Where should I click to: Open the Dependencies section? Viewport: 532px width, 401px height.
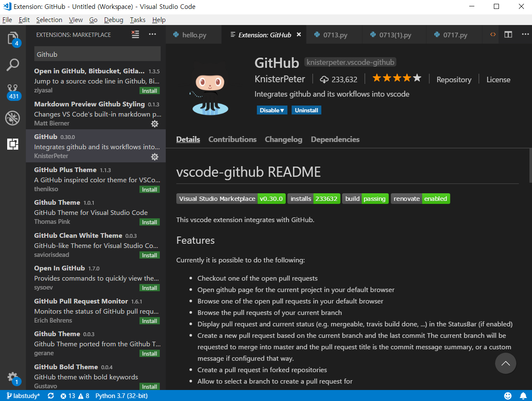pyautogui.click(x=335, y=139)
